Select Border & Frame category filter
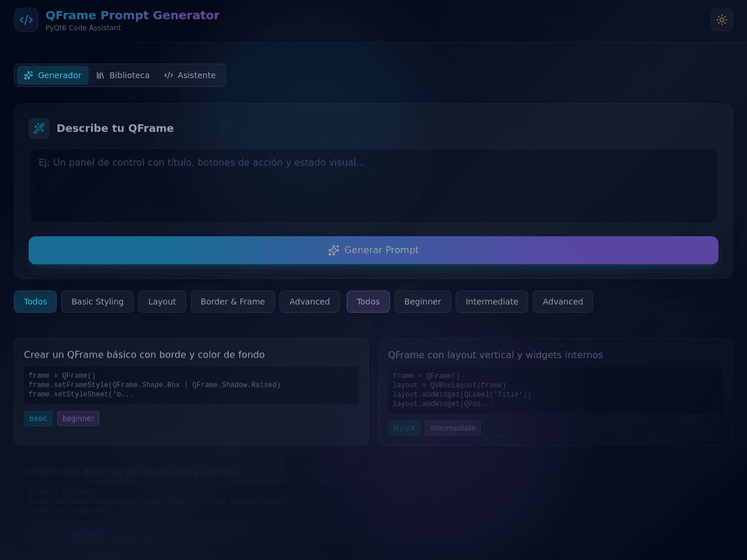Screen dimensions: 747x560 pyautogui.click(x=233, y=302)
